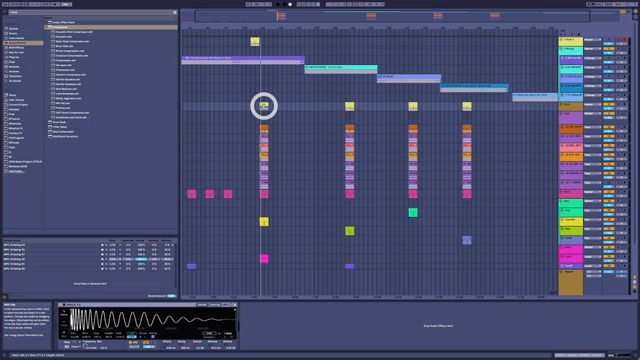Select 1-Shot mode icon in Simpler
The height and width of the screenshot is (360, 640).
[64, 323]
